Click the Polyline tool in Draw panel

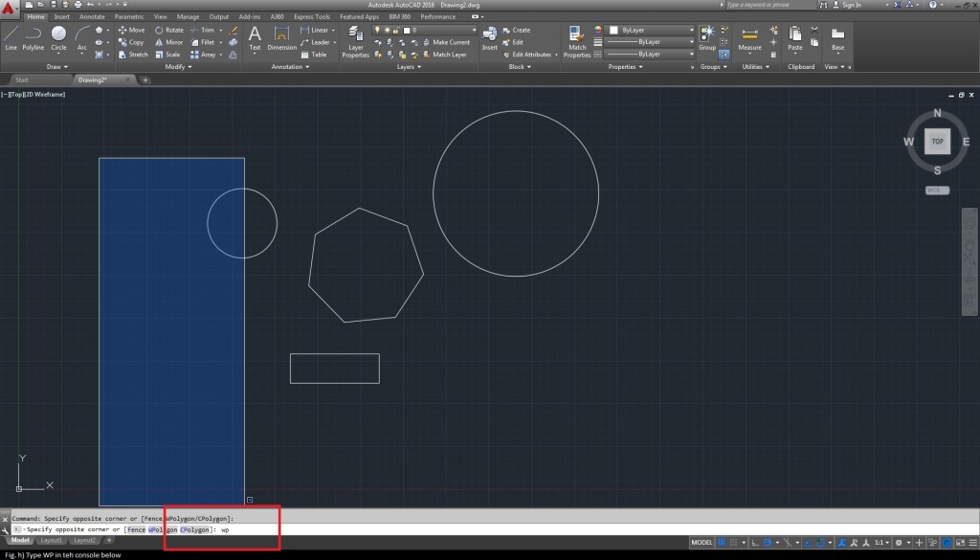pos(33,36)
